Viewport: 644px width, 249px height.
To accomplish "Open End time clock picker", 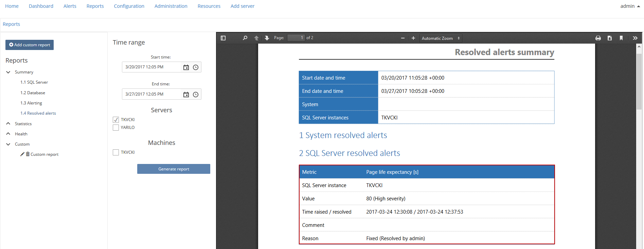I will pos(196,95).
